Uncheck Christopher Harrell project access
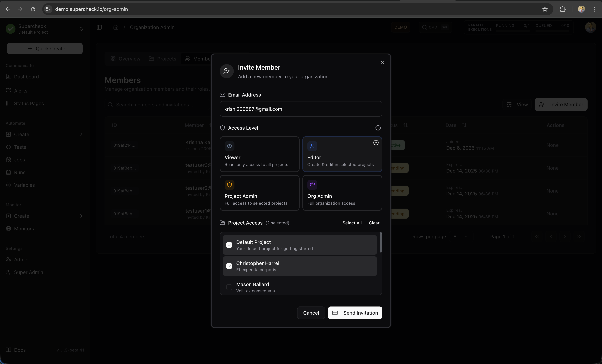The image size is (602, 364). (x=229, y=266)
